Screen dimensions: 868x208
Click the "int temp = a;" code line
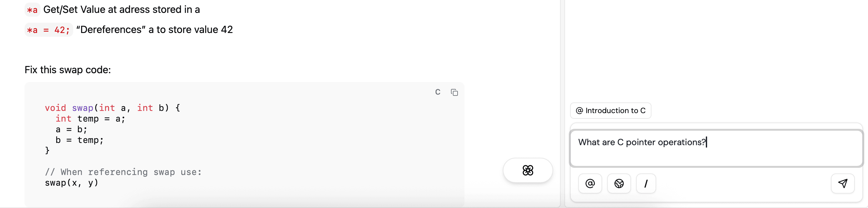[x=90, y=119]
